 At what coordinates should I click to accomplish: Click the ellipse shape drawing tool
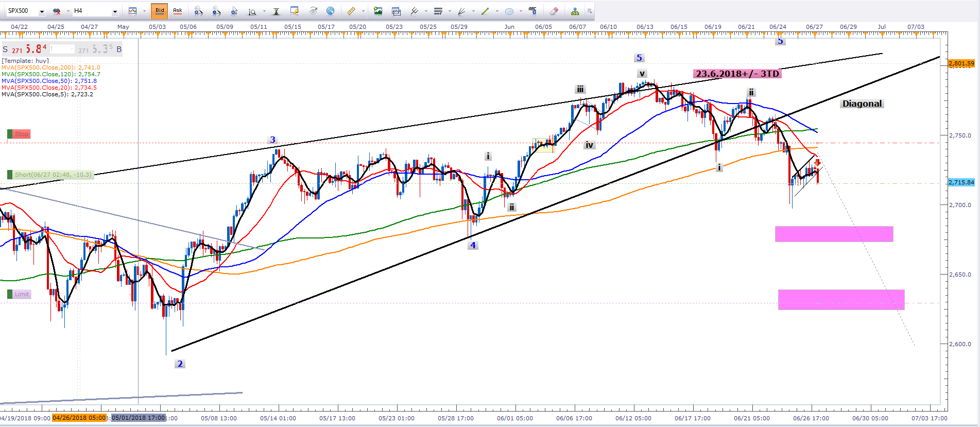click(x=509, y=11)
